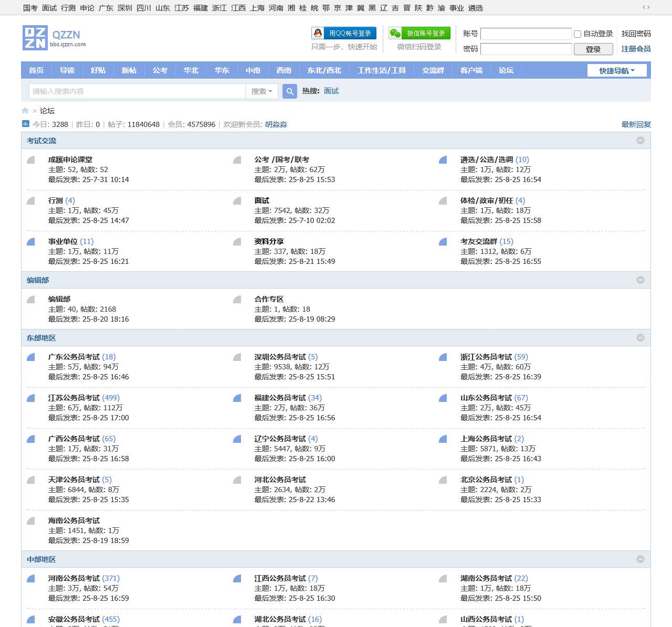Click the 注册会员 link
The image size is (672, 627).
(636, 49)
